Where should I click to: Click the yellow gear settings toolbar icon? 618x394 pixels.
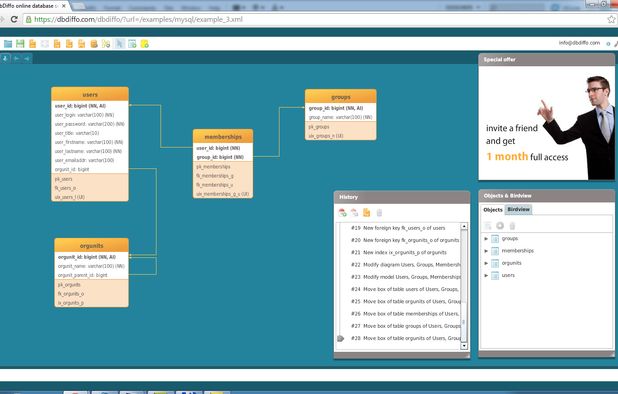tap(106, 44)
